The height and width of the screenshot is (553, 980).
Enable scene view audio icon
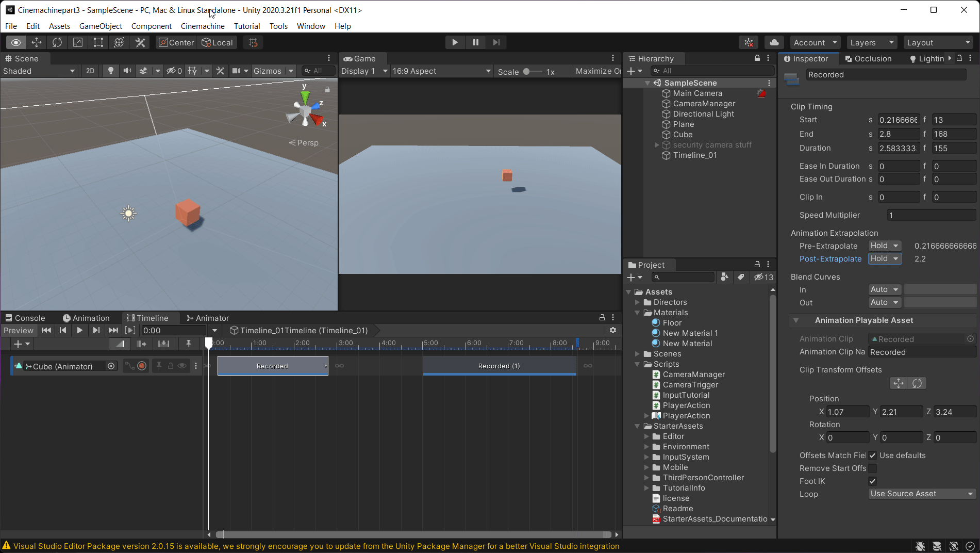click(127, 71)
